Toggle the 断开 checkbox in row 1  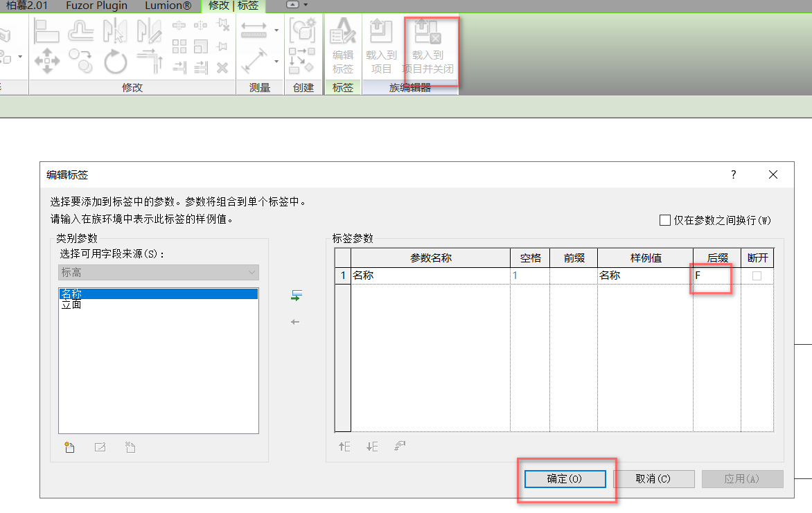point(757,276)
